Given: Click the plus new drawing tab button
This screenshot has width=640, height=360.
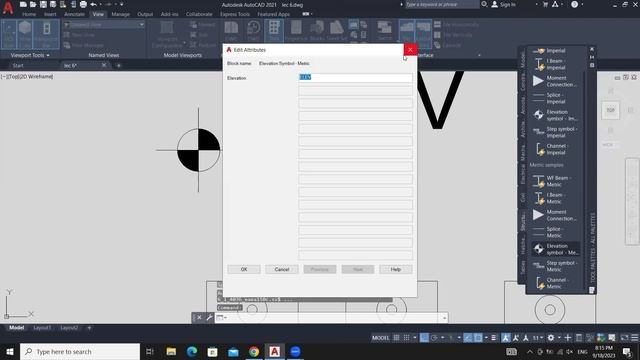Looking at the screenshot, I should [x=119, y=65].
